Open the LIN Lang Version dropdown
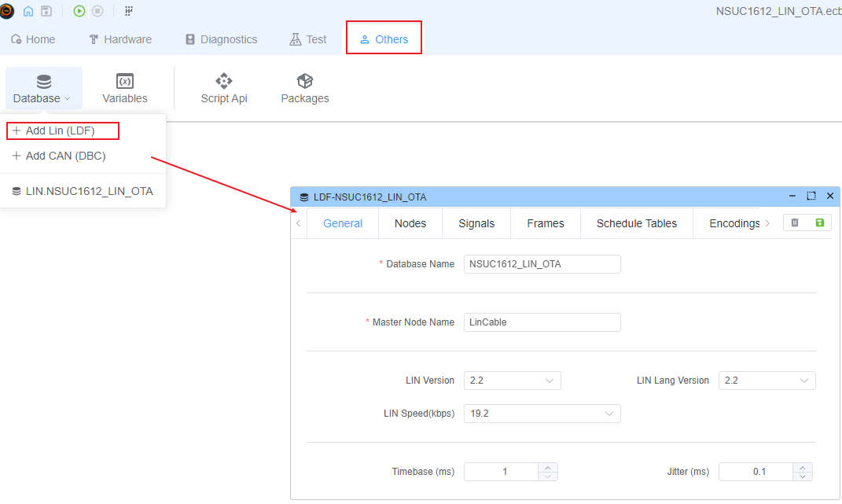This screenshot has height=504, width=842. point(767,381)
